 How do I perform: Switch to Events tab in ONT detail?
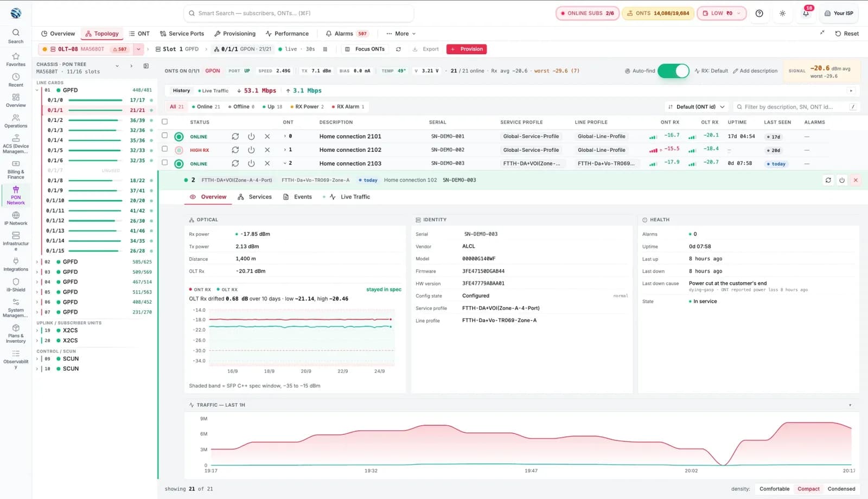(298, 197)
